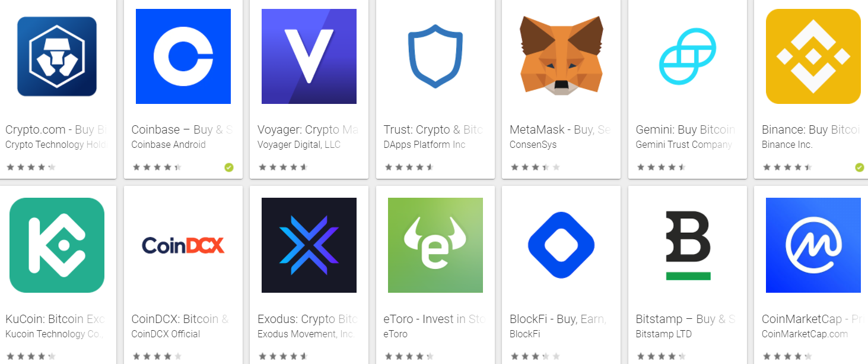This screenshot has width=868, height=364.
Task: Click the MetaMask star rating
Action: [535, 167]
